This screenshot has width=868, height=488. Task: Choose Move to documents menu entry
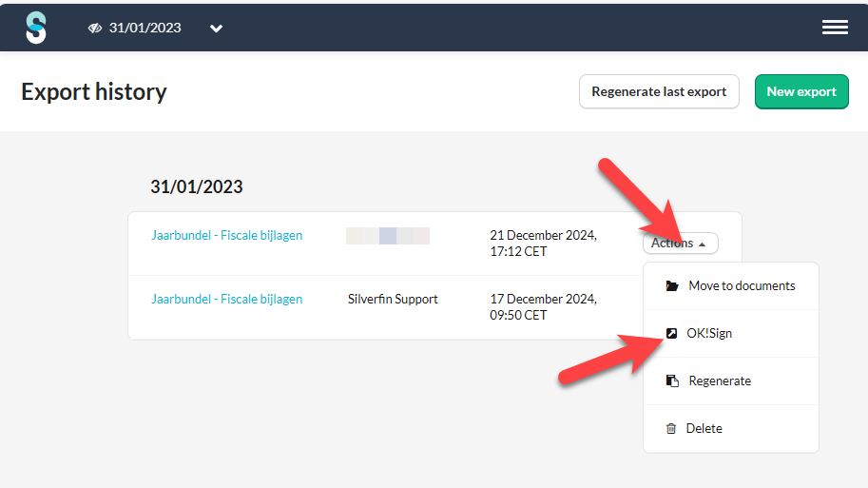[731, 285]
